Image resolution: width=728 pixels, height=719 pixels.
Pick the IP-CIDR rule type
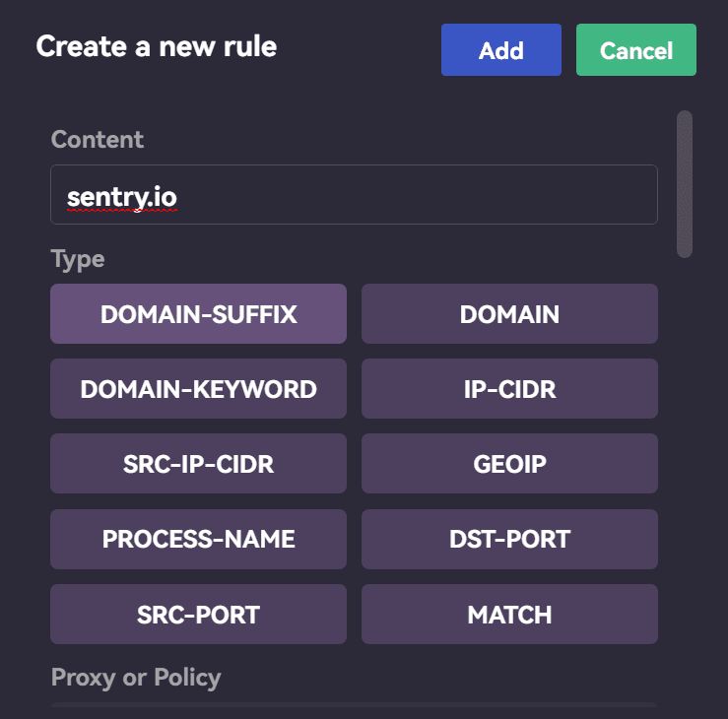(509, 388)
